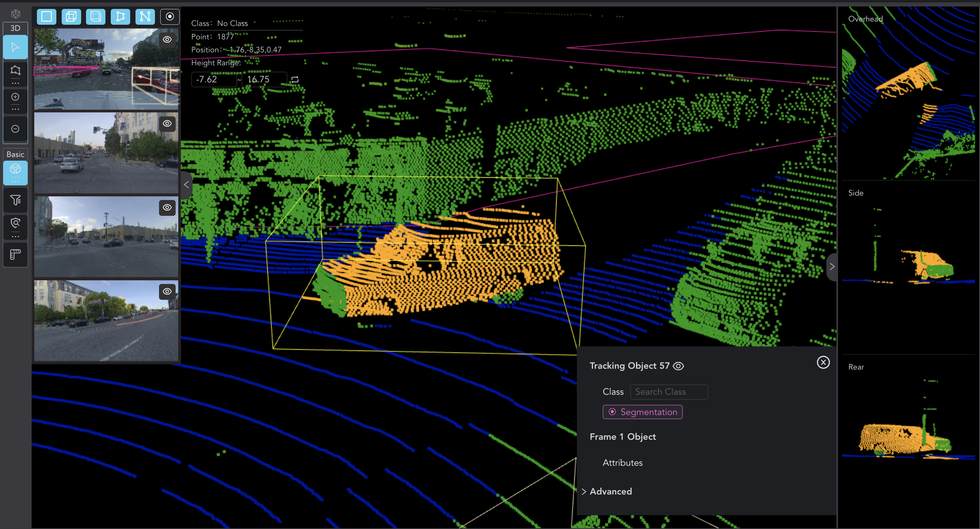Expand the Advanced section
The height and width of the screenshot is (529, 980).
pyautogui.click(x=607, y=492)
